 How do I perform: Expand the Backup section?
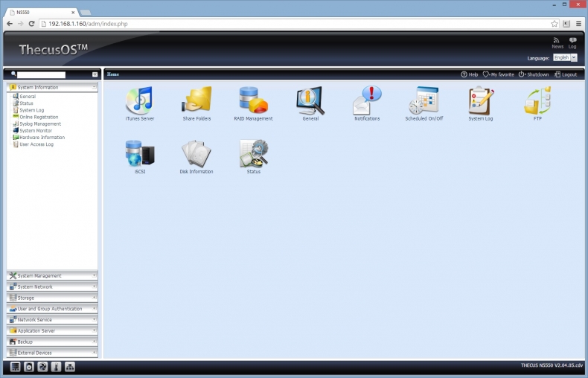52,342
